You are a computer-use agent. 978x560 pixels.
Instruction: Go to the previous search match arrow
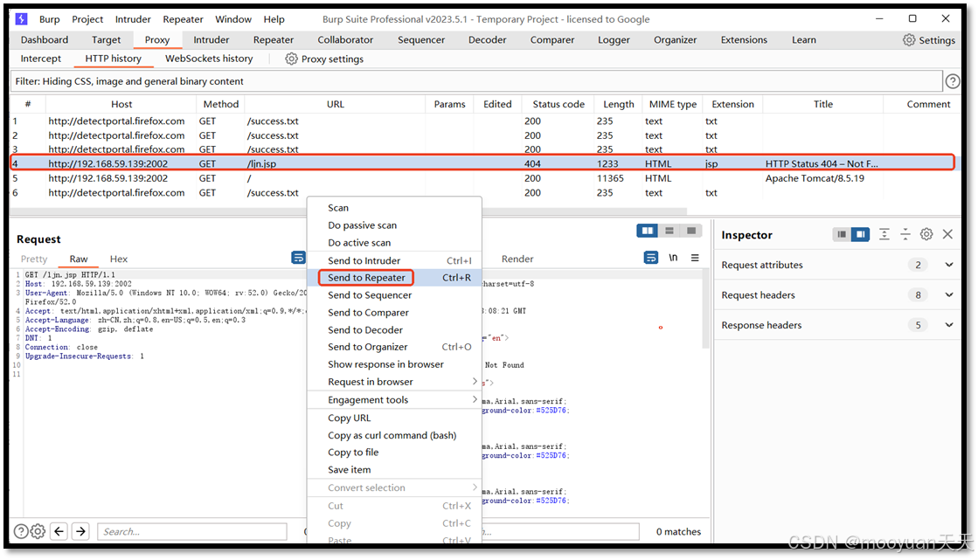point(59,531)
